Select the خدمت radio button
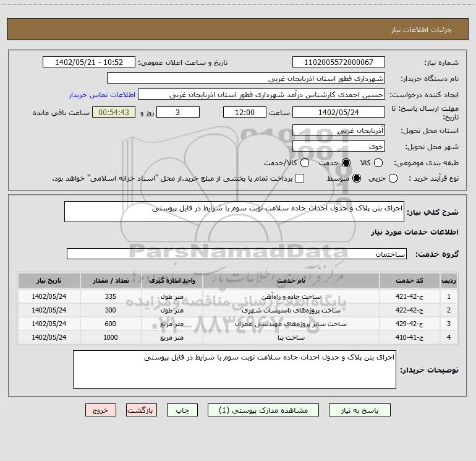 [346, 163]
